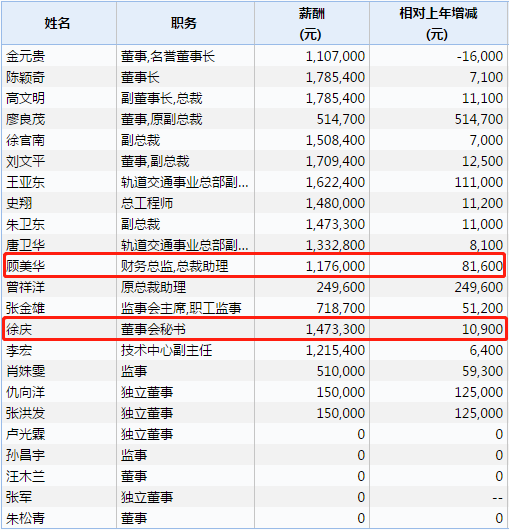Screen dimensions: 509x530
Task: Select the name 仇向洋
Action: pos(25,392)
